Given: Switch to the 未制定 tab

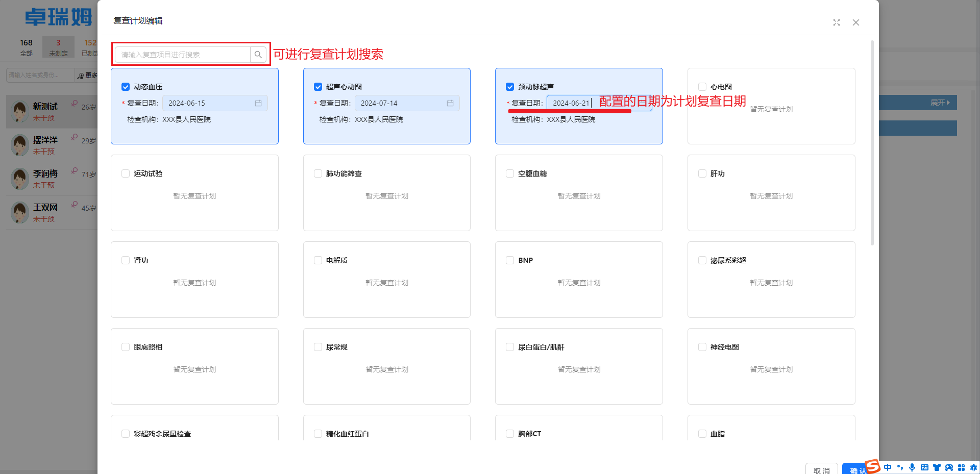Looking at the screenshot, I should [x=58, y=47].
